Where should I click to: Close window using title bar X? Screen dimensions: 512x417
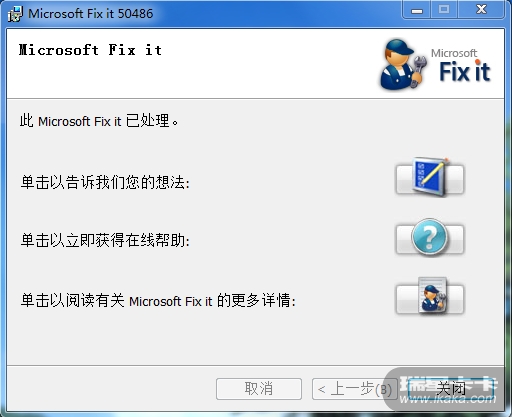click(481, 10)
